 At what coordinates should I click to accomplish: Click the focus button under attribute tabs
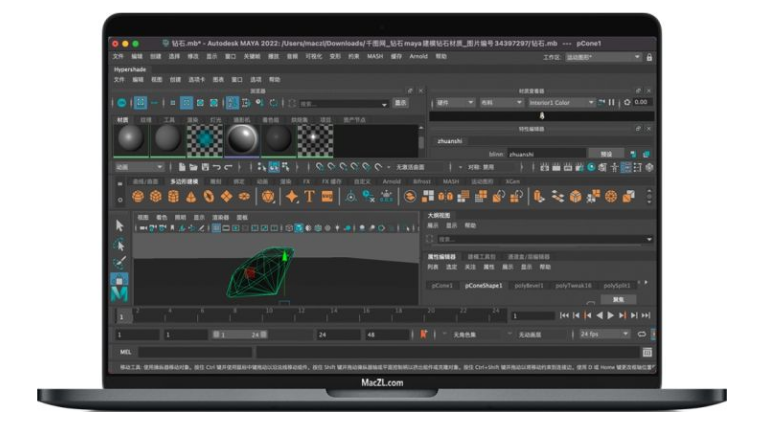click(618, 299)
